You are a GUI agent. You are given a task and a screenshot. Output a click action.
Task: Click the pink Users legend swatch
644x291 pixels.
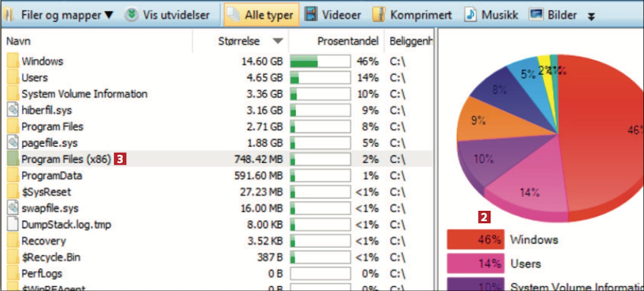(x=475, y=263)
